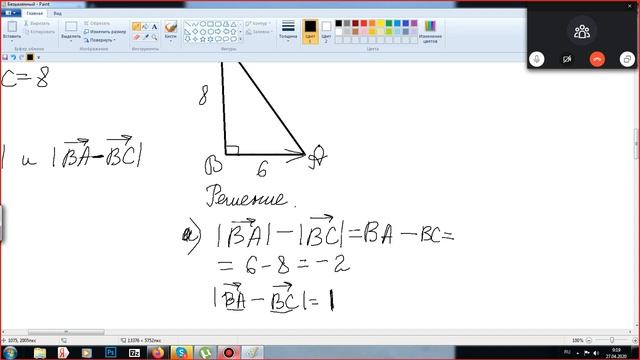This screenshot has height=360, width=640.
Task: Click Crop (Обрезать) in the image group
Action: tap(97, 23)
